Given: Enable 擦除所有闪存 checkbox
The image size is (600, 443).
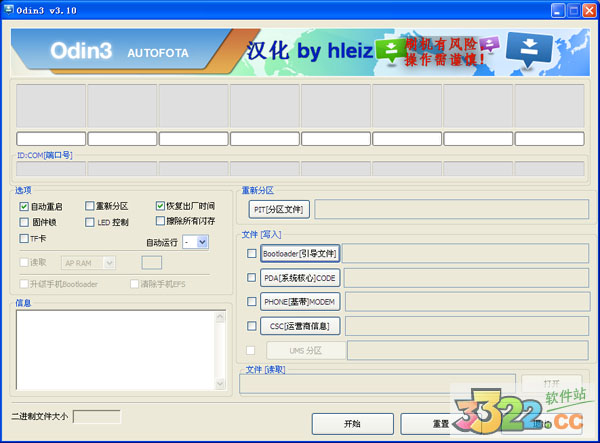Looking at the screenshot, I should coord(160,221).
